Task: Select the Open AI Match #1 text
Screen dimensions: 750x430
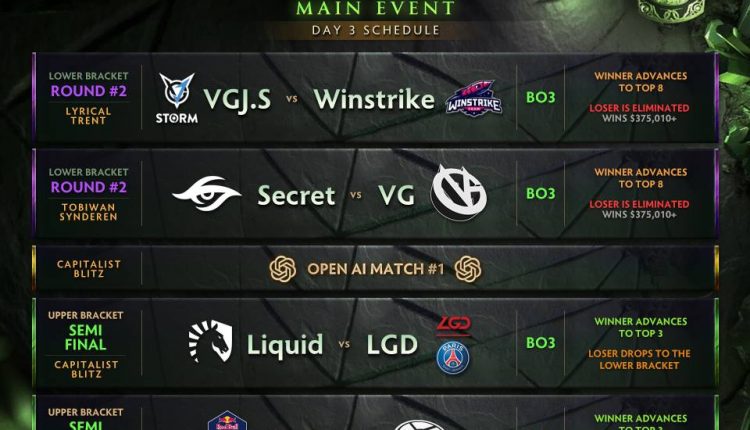Action: [x=375, y=269]
